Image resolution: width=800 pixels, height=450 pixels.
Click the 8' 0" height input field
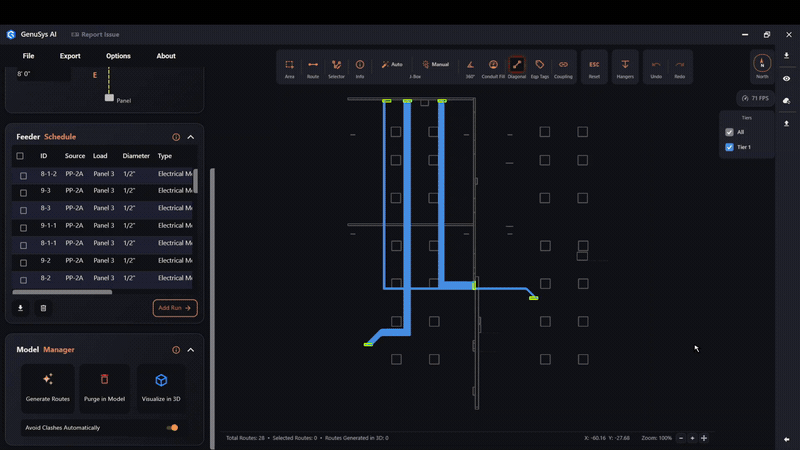(x=43, y=74)
